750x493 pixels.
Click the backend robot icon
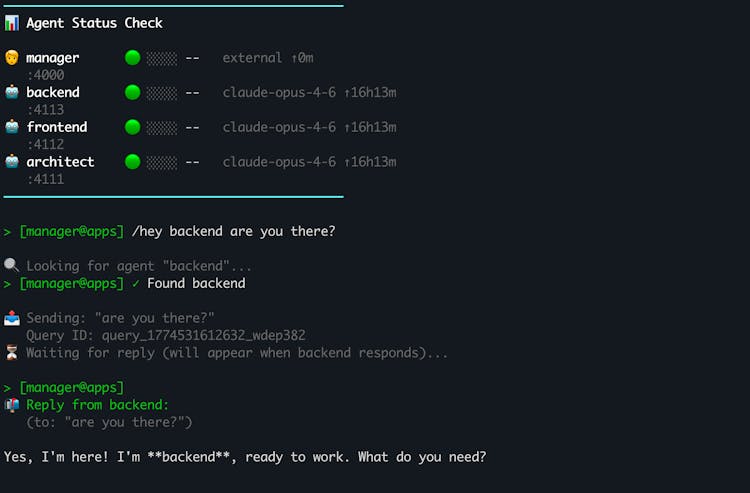pos(12,93)
